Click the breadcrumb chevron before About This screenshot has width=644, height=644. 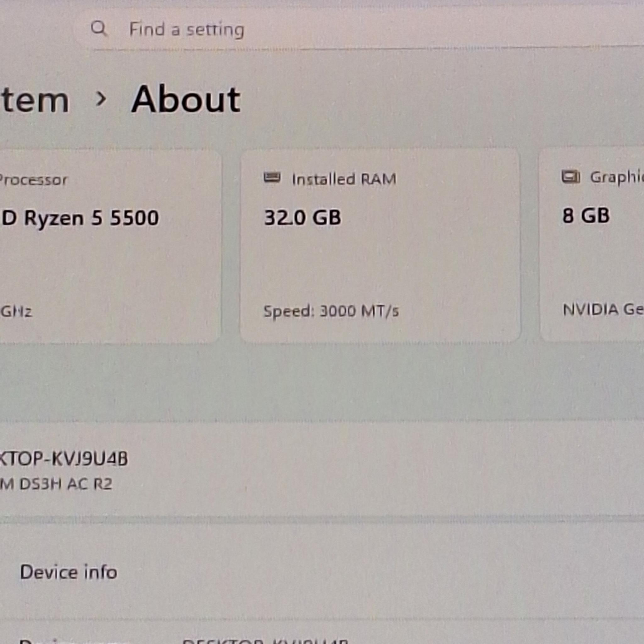[x=101, y=99]
